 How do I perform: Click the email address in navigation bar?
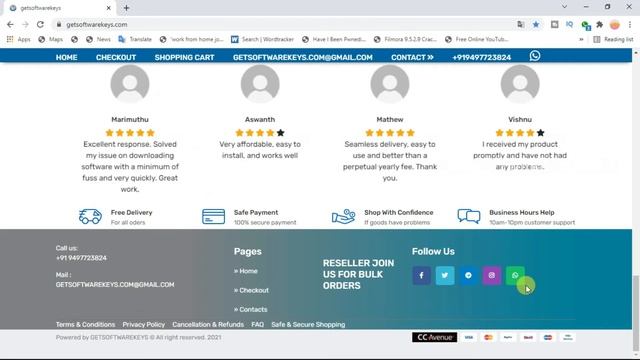pos(302,57)
